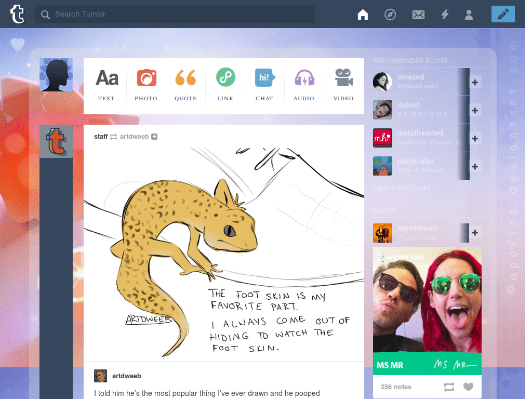Image resolution: width=532 pixels, height=399 pixels.
Task: Open the Activity lightning bolt icon
Action: tap(445, 15)
